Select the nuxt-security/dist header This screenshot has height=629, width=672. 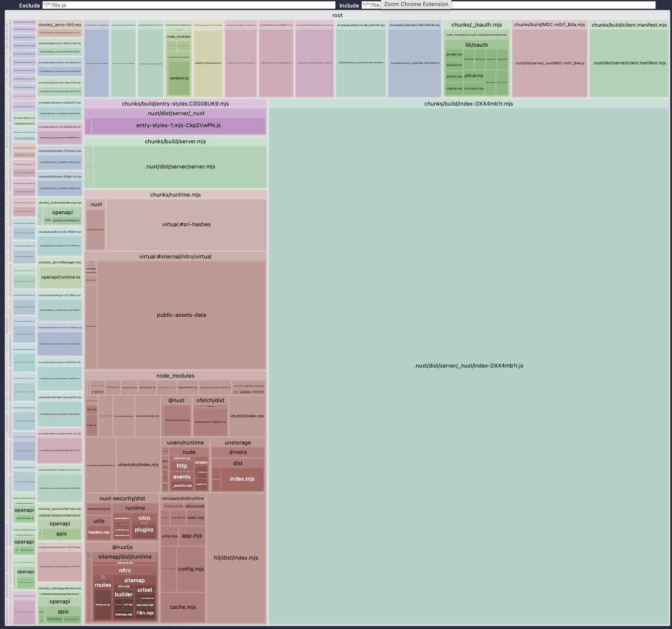pos(122,499)
